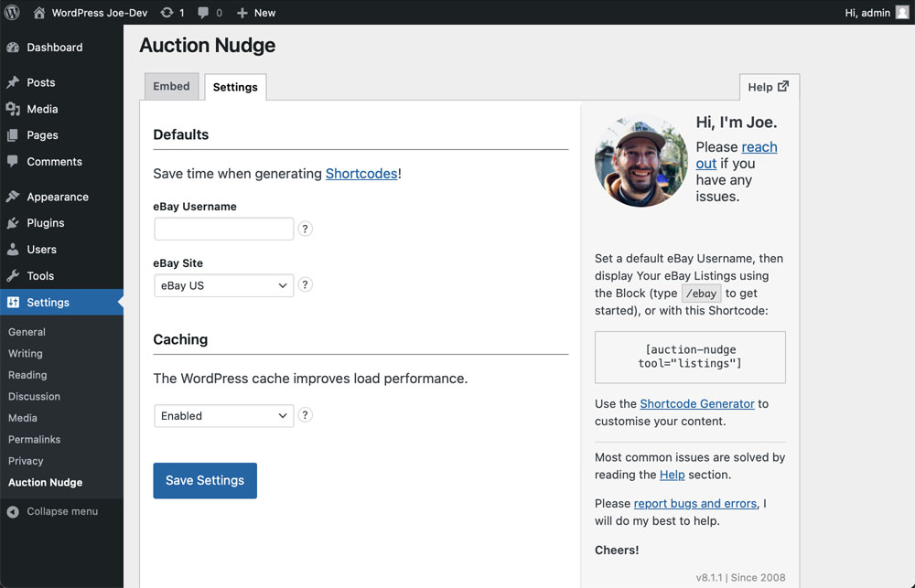Click the Media icon in main sidebar
915x588 pixels.
click(x=13, y=109)
